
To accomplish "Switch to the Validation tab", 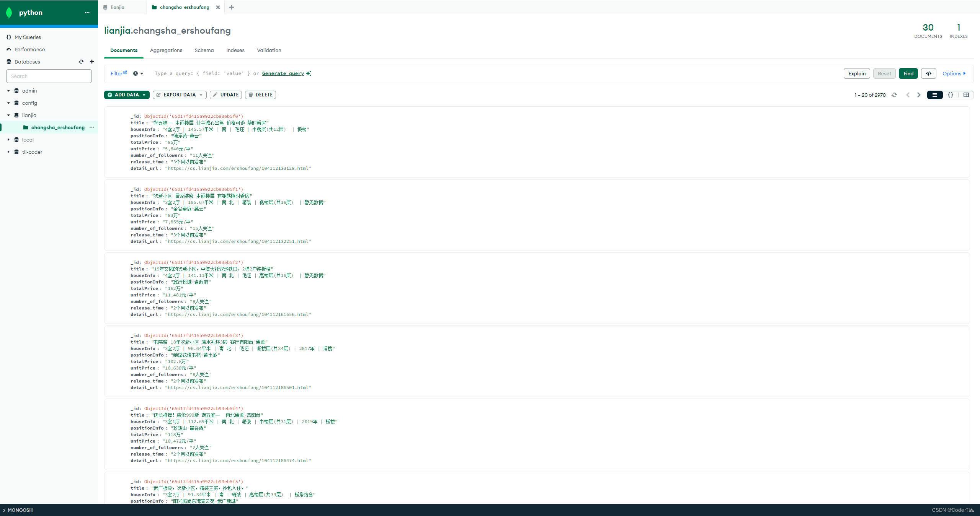I will click(269, 50).
